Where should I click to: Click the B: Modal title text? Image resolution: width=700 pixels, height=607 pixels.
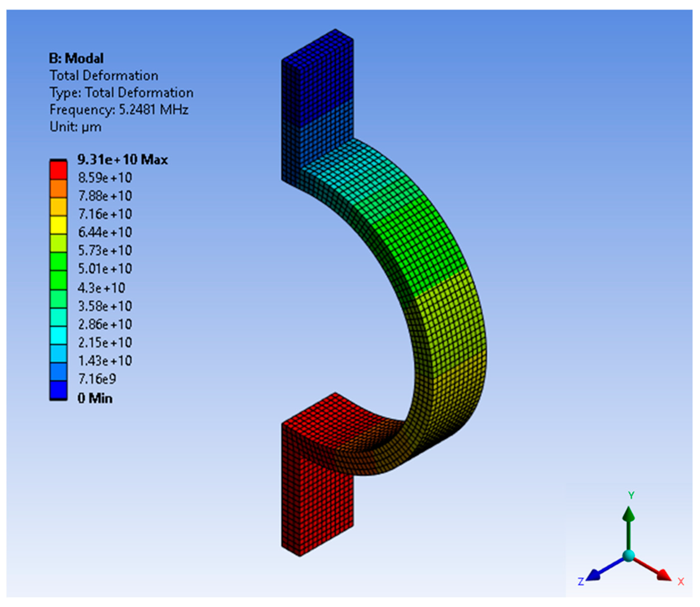[x=76, y=58]
